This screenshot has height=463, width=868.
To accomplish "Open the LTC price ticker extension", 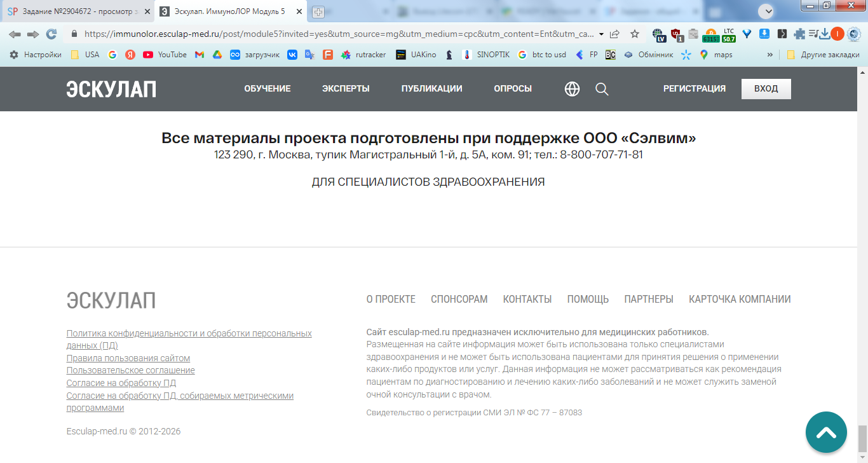I will click(729, 35).
